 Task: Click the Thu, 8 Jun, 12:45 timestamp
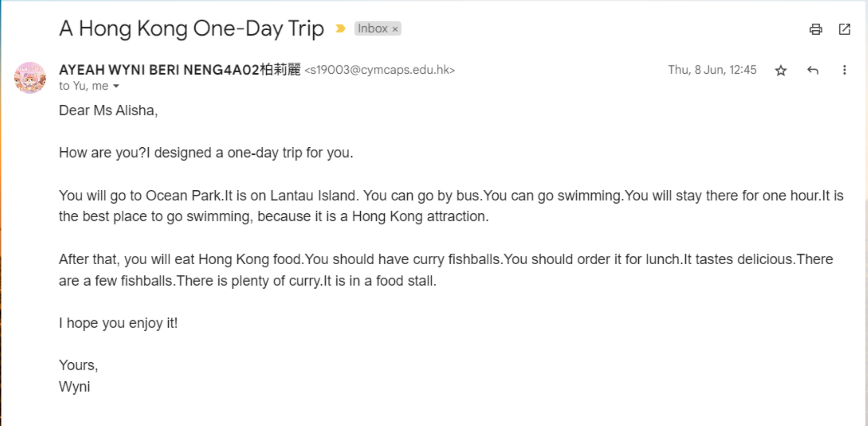pyautogui.click(x=712, y=70)
